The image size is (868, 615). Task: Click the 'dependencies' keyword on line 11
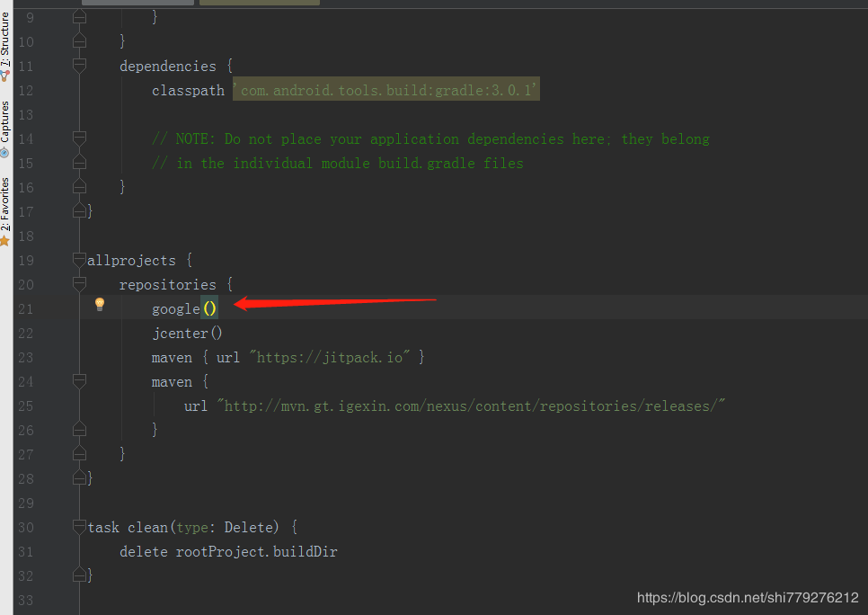coord(168,66)
